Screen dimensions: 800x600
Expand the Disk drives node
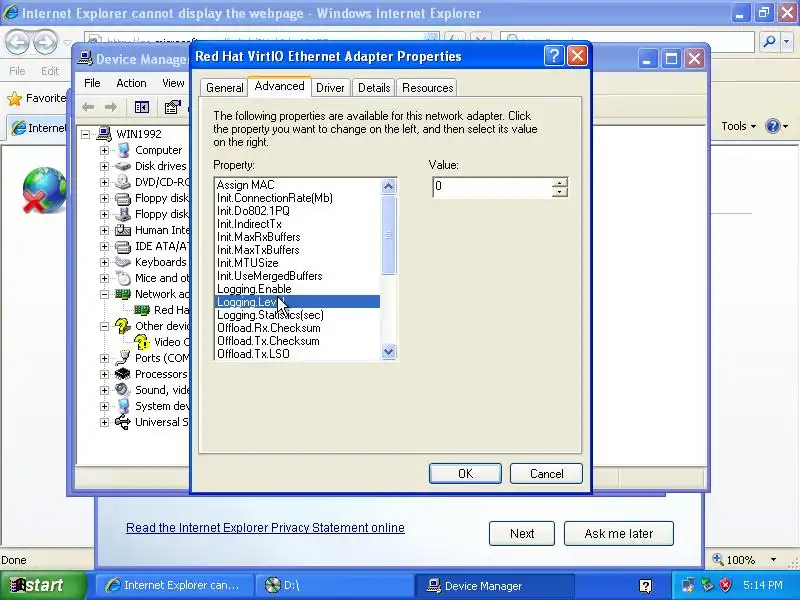pyautogui.click(x=104, y=166)
